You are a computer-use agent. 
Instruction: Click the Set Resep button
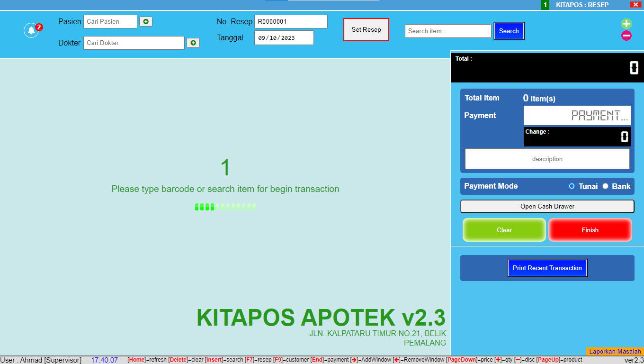[x=366, y=30]
